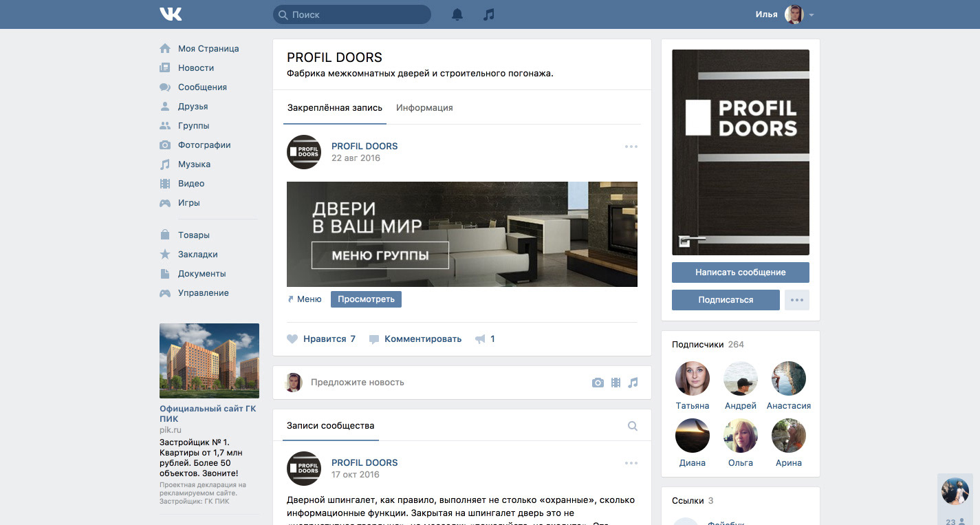Go to Моя Страница
Viewport: 980px width, 525px height.
click(208, 49)
